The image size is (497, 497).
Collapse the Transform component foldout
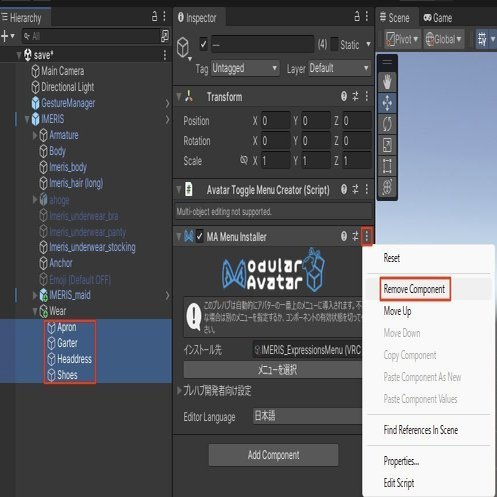179,97
